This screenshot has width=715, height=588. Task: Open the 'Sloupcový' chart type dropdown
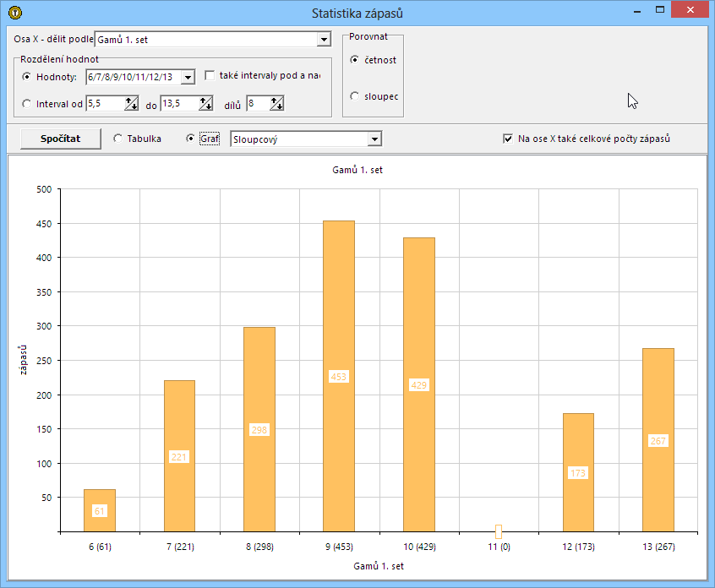coord(374,139)
